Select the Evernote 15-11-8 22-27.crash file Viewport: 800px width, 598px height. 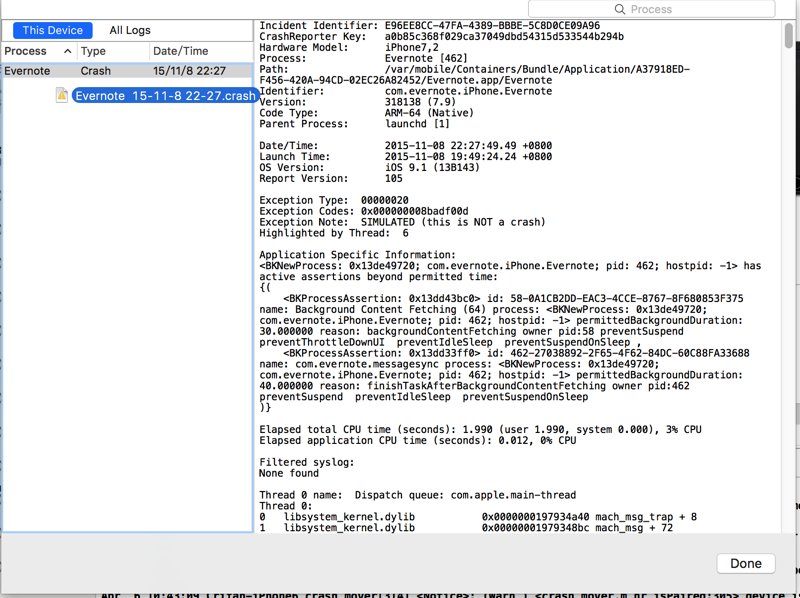165,95
